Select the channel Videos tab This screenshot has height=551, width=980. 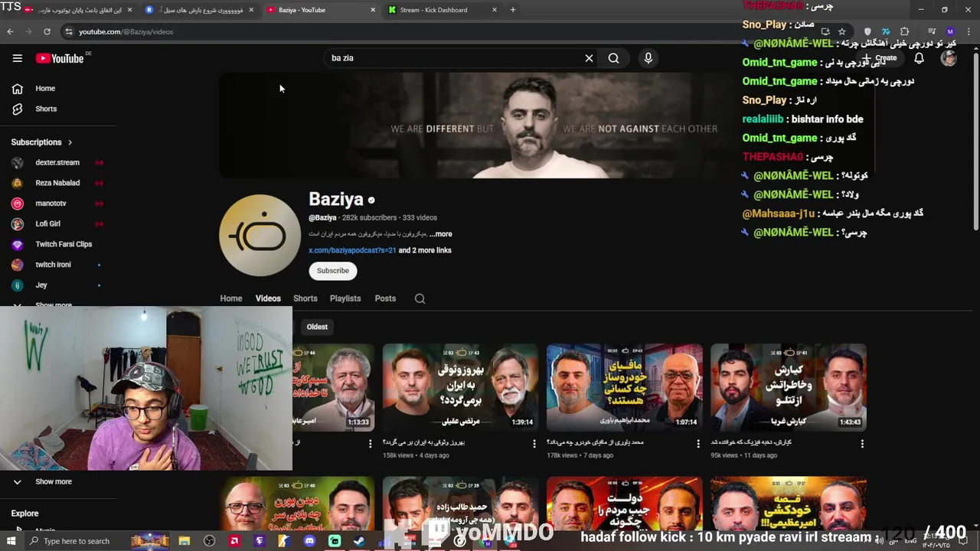268,298
